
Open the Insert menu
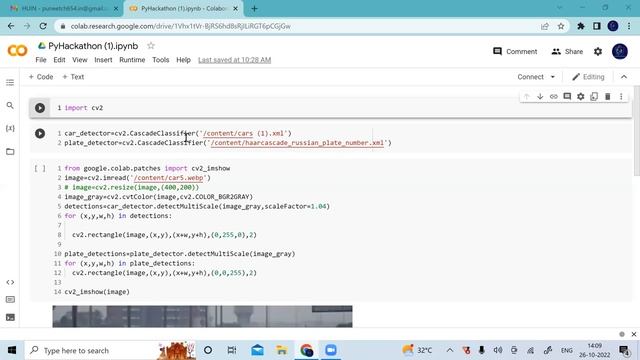click(103, 60)
